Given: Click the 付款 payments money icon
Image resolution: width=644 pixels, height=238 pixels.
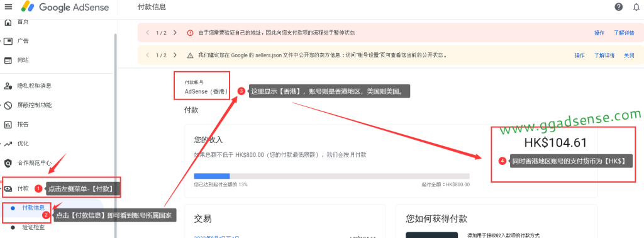Looking at the screenshot, I should pyautogui.click(x=8, y=189).
